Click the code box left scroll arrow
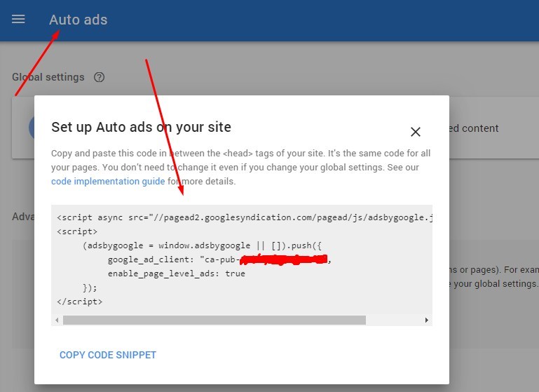 click(x=57, y=320)
